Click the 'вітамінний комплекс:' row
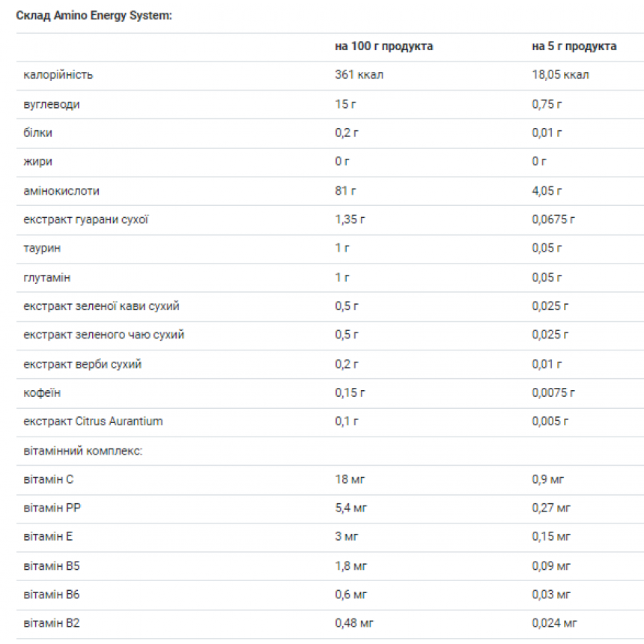Viewport: 644px width, 644px height. click(330, 451)
